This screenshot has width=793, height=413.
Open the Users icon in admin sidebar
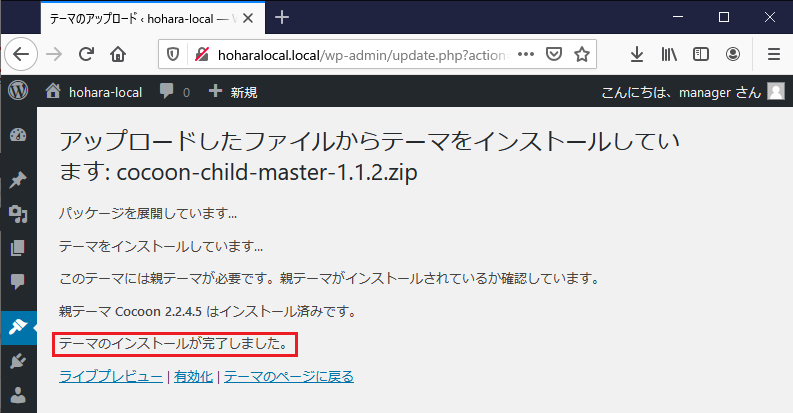click(17, 395)
